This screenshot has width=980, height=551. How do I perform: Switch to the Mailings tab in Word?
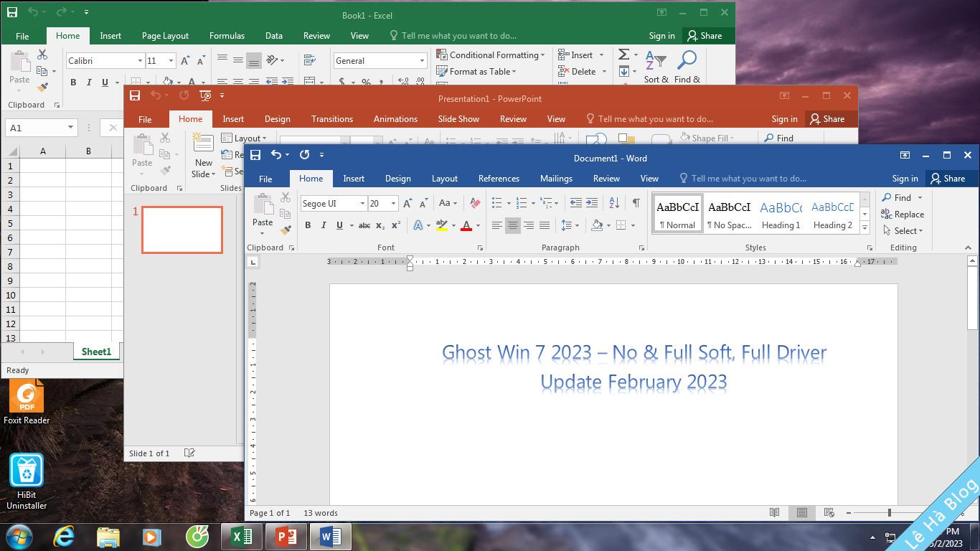[556, 178]
